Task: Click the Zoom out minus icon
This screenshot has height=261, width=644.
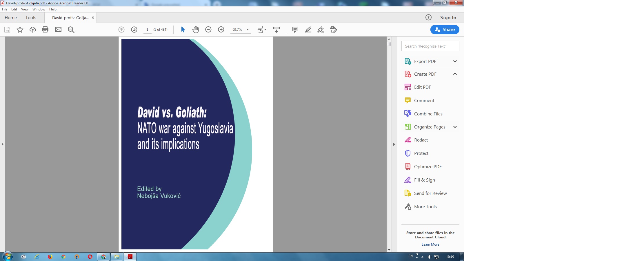Action: [208, 30]
